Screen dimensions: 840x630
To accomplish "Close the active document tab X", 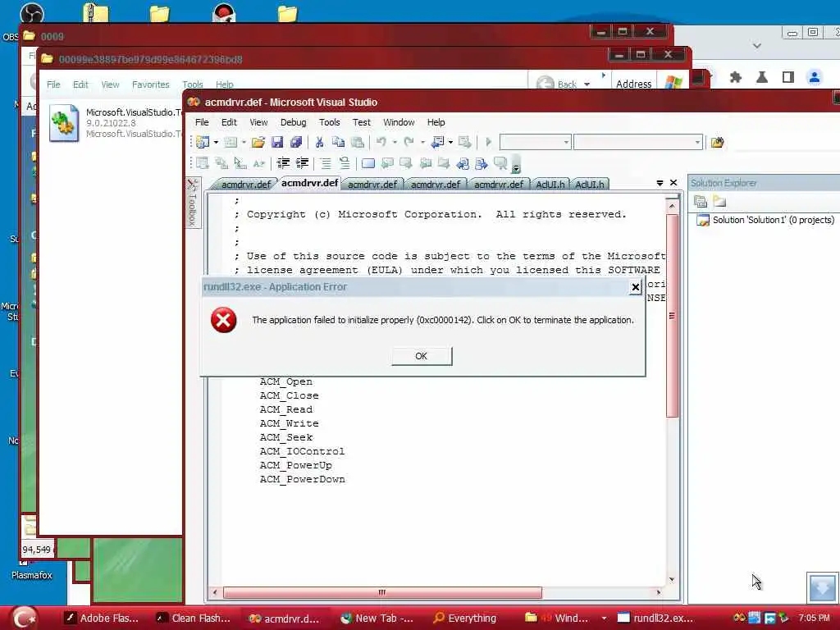I will pyautogui.click(x=674, y=183).
